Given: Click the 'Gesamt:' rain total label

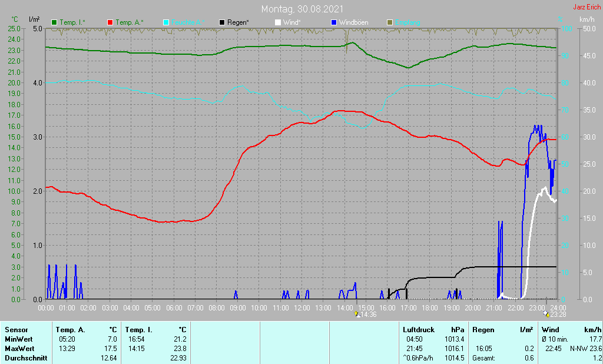Looking at the screenshot, I should pyautogui.click(x=484, y=358).
